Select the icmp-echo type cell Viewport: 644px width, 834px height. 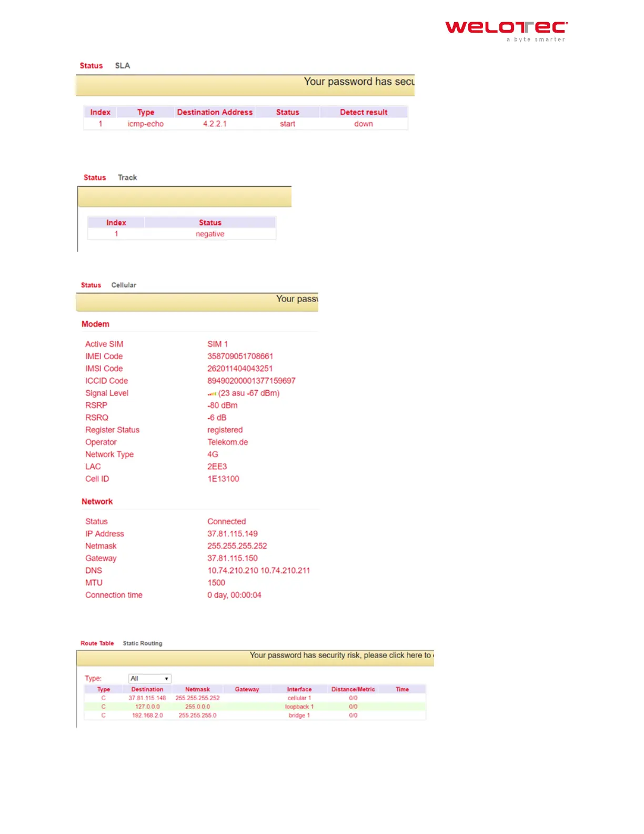pyautogui.click(x=146, y=124)
